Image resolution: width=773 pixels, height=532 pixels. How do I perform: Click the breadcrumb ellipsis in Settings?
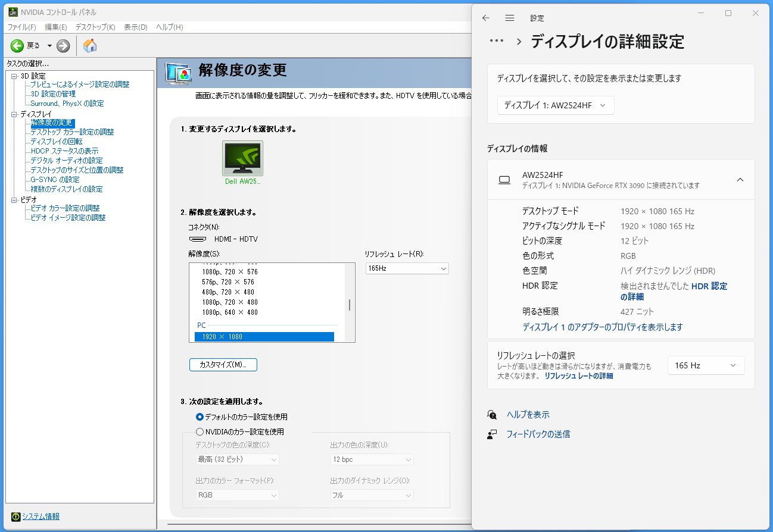(x=497, y=41)
